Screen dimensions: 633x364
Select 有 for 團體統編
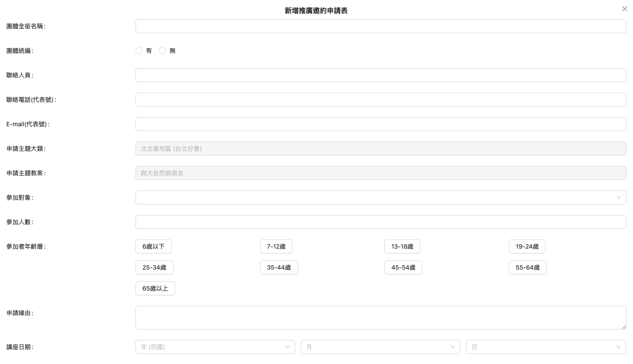[139, 51]
